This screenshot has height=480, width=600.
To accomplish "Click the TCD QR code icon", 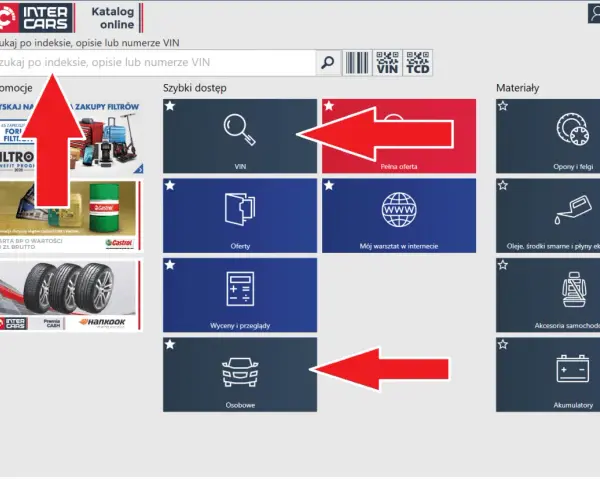I will [418, 62].
